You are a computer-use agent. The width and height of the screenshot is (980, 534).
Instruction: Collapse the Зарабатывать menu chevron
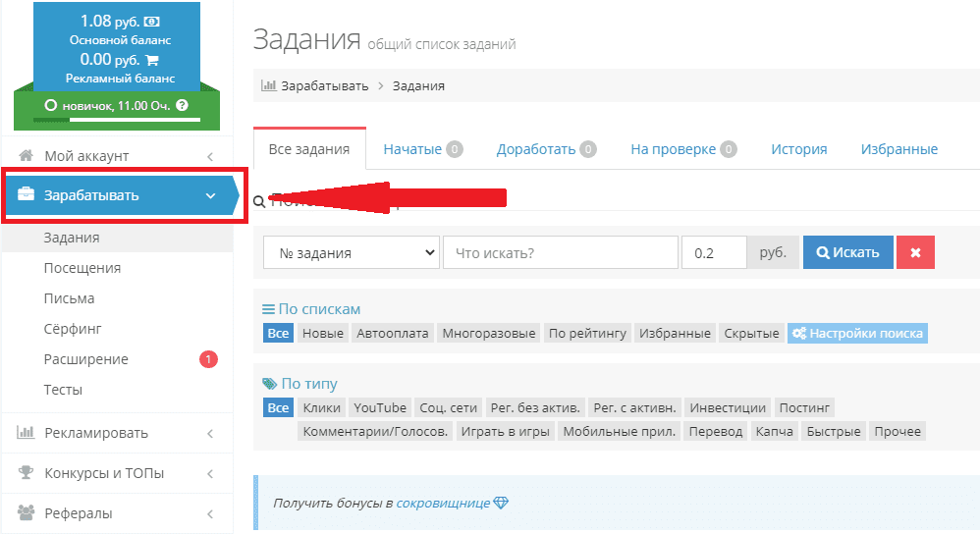[210, 195]
